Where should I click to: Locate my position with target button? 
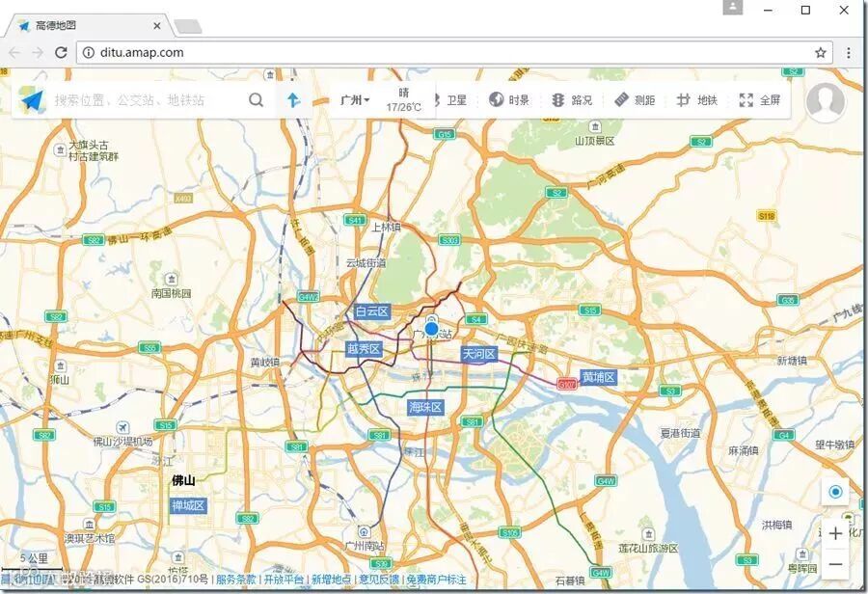(835, 491)
